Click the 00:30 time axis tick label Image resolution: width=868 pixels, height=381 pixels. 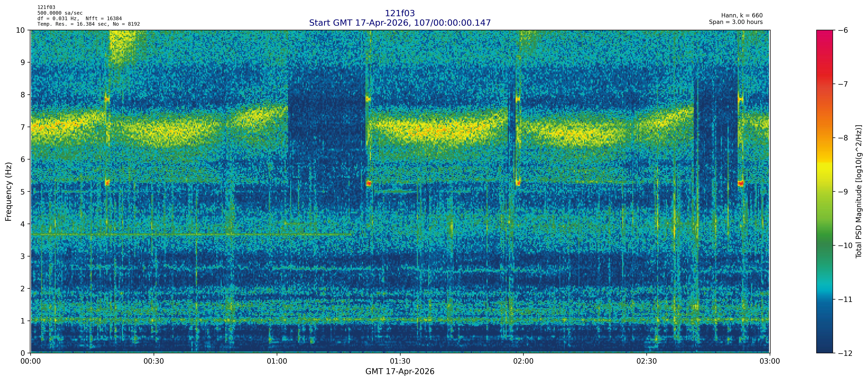coord(154,362)
